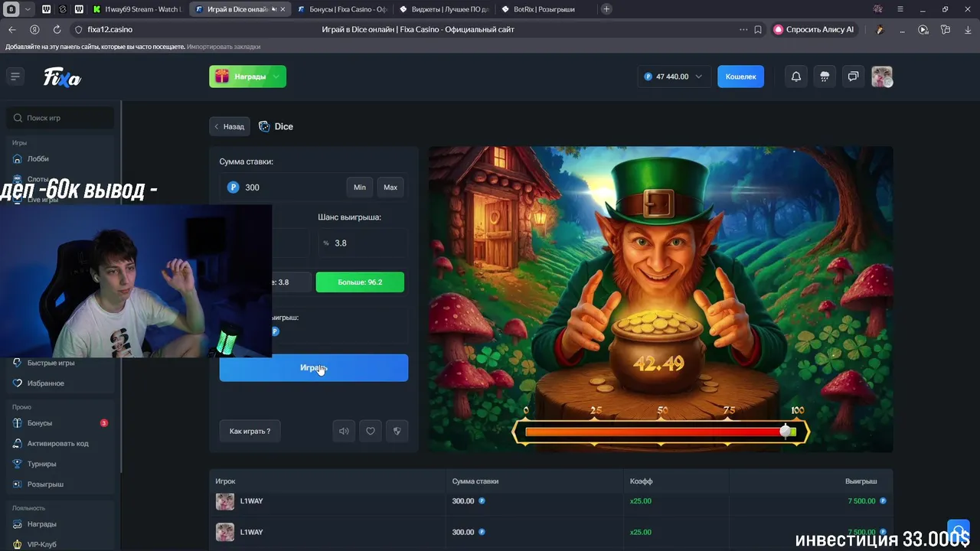Image resolution: width=980 pixels, height=551 pixels.
Task: Open Турниры in the sidebar
Action: pos(42,464)
